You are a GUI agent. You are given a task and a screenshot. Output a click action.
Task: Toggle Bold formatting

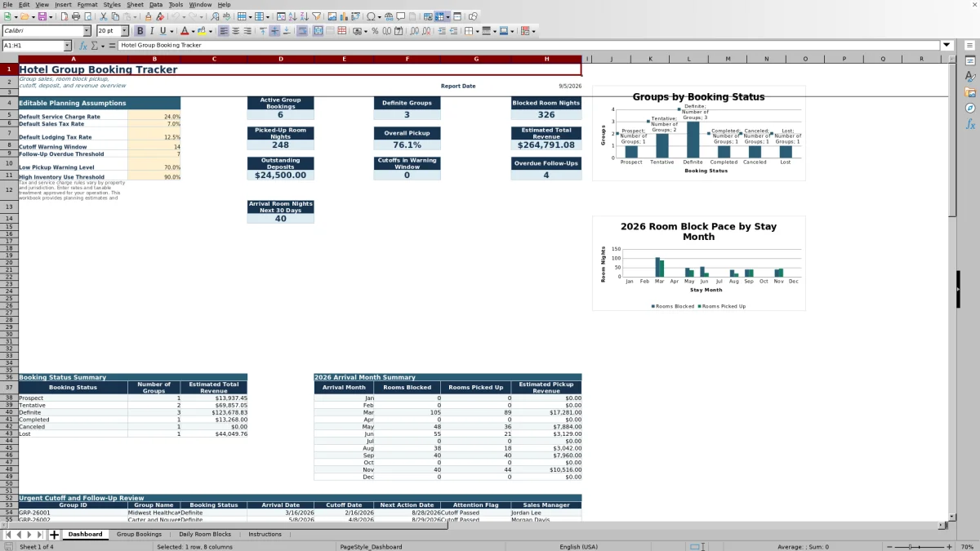tap(140, 31)
